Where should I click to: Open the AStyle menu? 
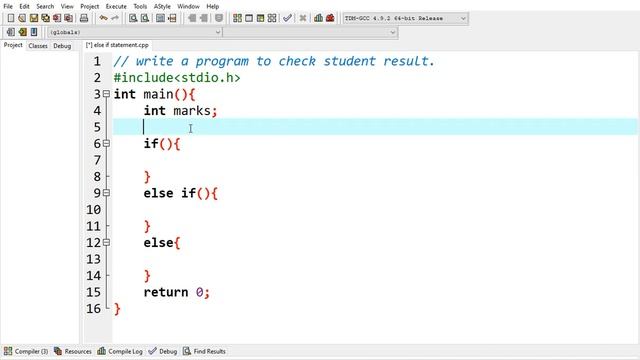point(162,6)
